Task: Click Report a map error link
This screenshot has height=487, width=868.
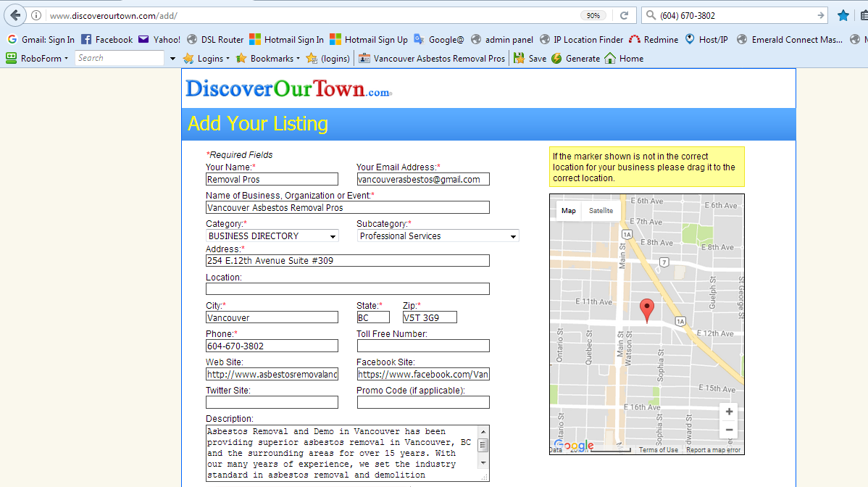Action: point(714,450)
